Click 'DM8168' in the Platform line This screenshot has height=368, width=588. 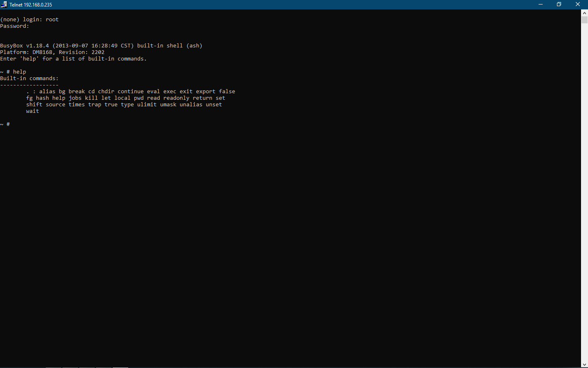(x=42, y=52)
